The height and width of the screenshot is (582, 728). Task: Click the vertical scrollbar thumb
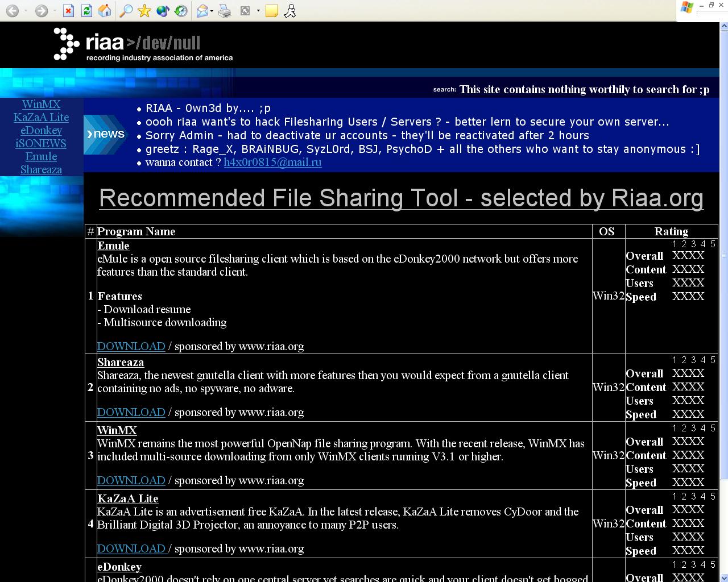pos(724,256)
